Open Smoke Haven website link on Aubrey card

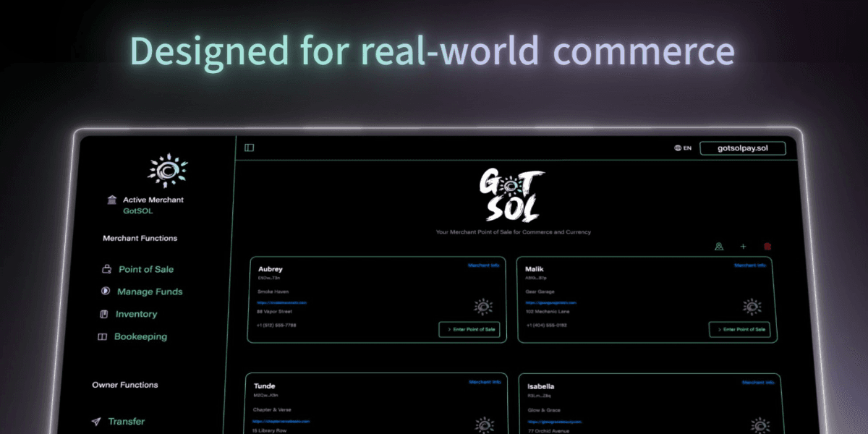point(283,302)
